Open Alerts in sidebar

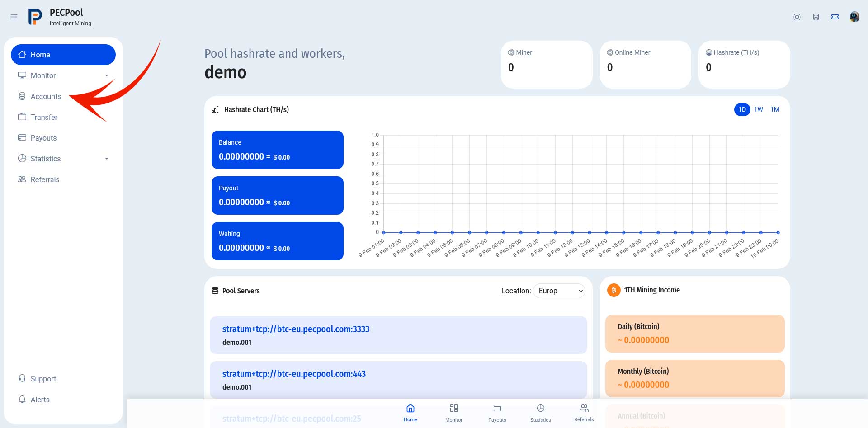click(x=63, y=400)
